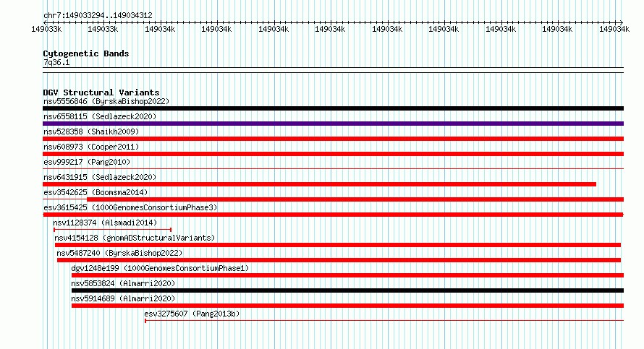This screenshot has width=644, height=349.
Task: Click the purple bar for nsv6558115
Action: (x=333, y=124)
